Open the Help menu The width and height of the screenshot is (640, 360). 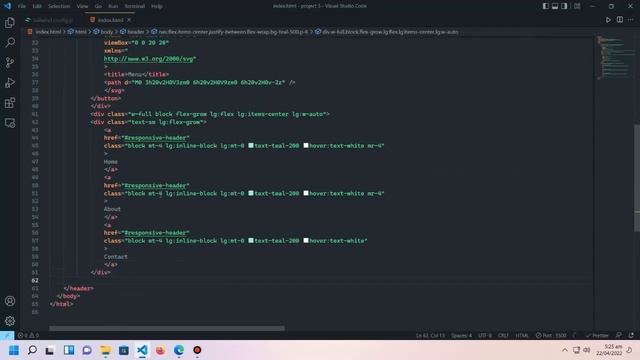pyautogui.click(x=157, y=6)
